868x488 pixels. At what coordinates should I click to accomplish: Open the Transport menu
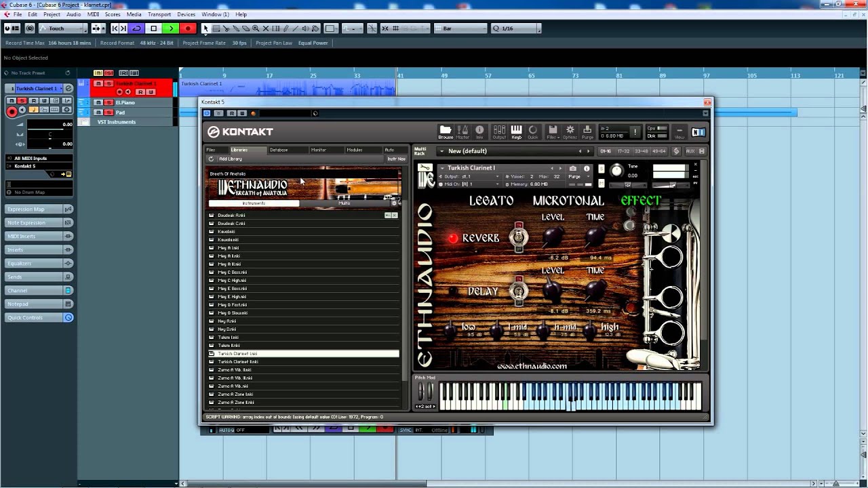[x=159, y=14]
